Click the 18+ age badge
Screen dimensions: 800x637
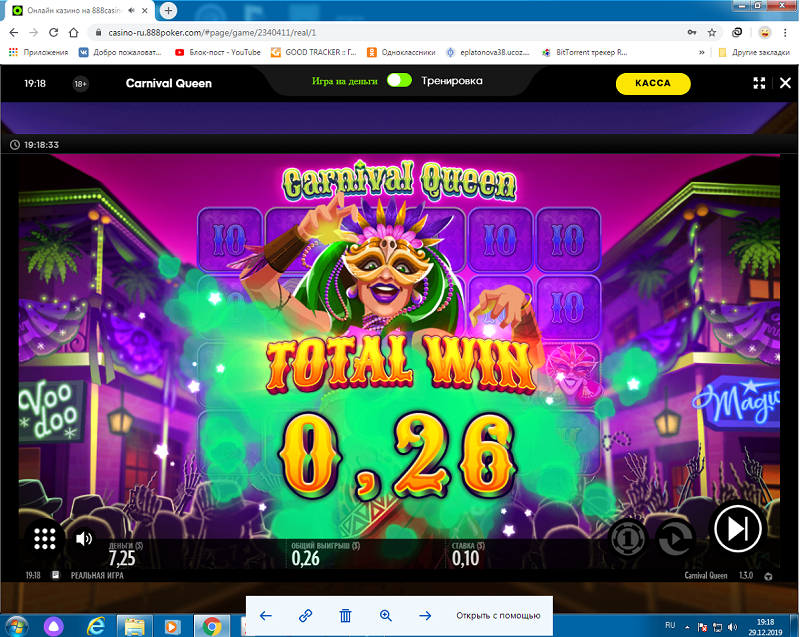[81, 84]
